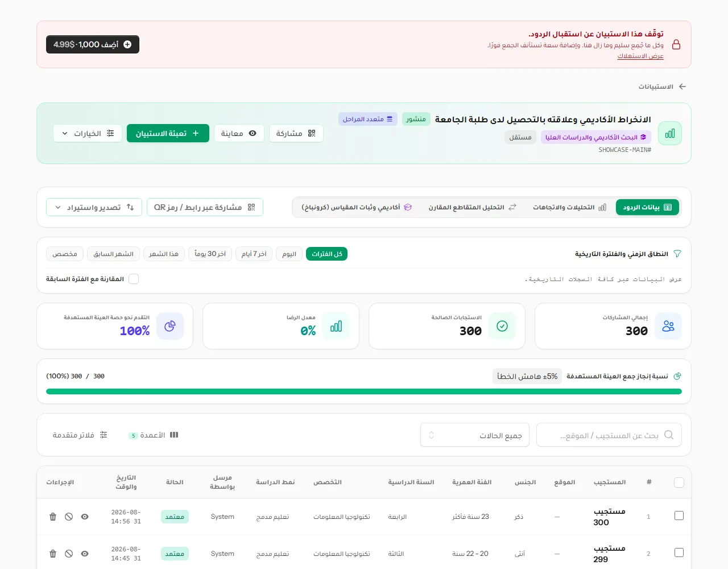Click عرض الاستهلاك link
The width and height of the screenshot is (728, 569).
coord(640,56)
